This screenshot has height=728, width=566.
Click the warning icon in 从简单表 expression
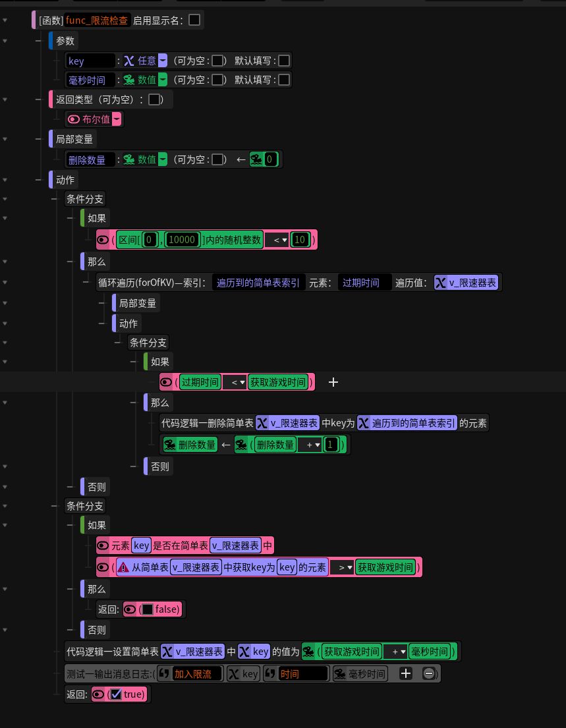point(123,567)
